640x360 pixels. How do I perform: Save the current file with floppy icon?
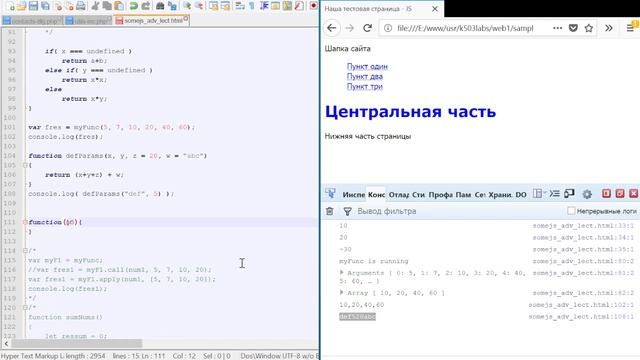(33, 6)
